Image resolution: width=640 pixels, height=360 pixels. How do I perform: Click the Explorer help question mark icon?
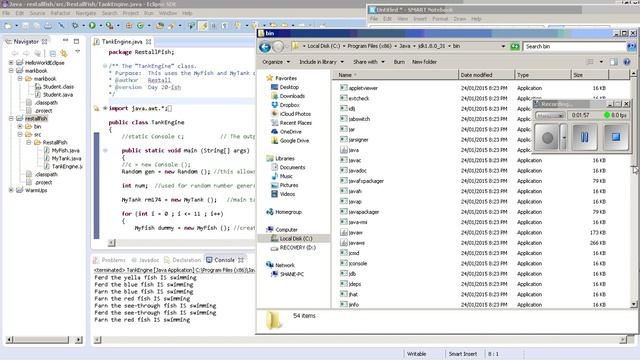627,62
